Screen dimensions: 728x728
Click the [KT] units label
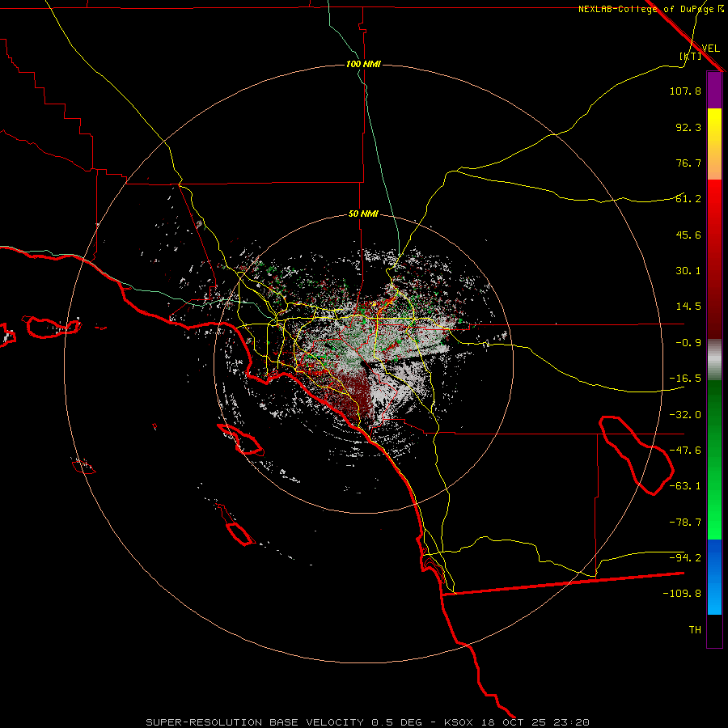pos(691,56)
